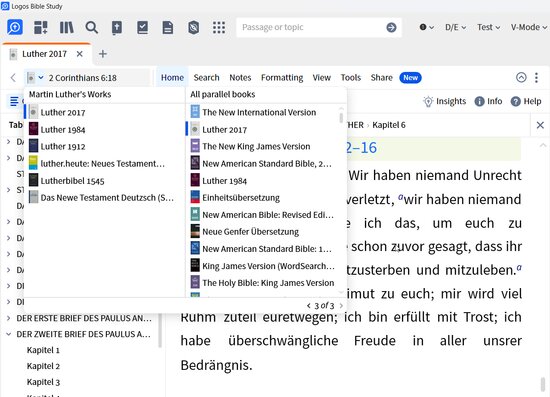Viewport: 550px width, 397px height.
Task: Select the View ribbon tab
Action: (x=322, y=78)
